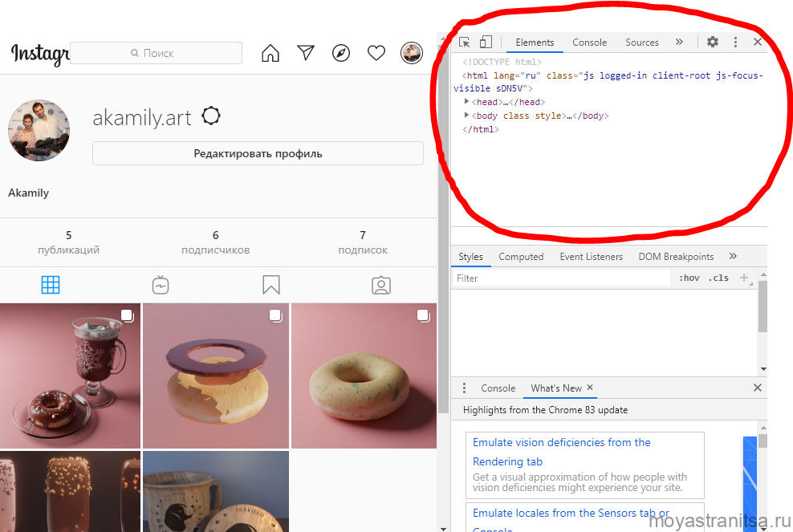Show more DevTools tabs chevron
793x532 pixels.
pos(679,43)
